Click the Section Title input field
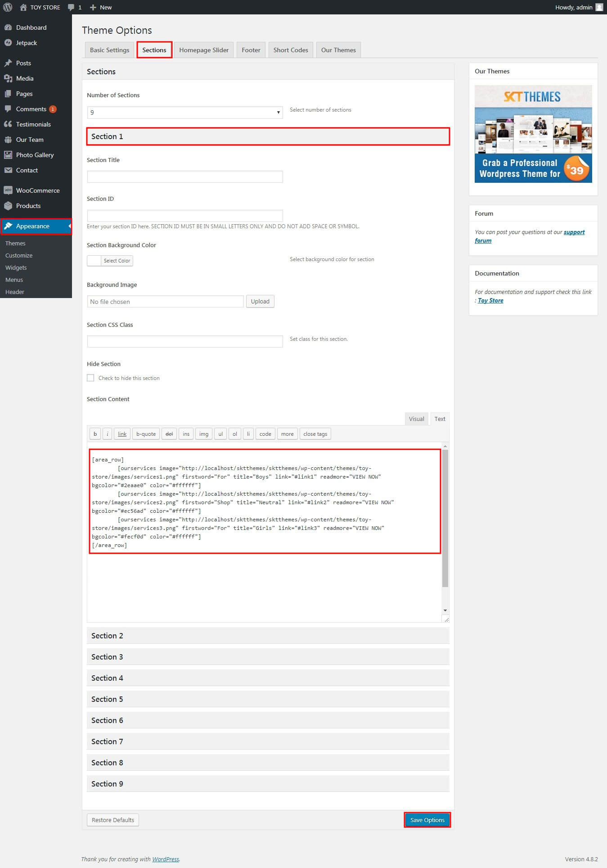 (x=185, y=176)
